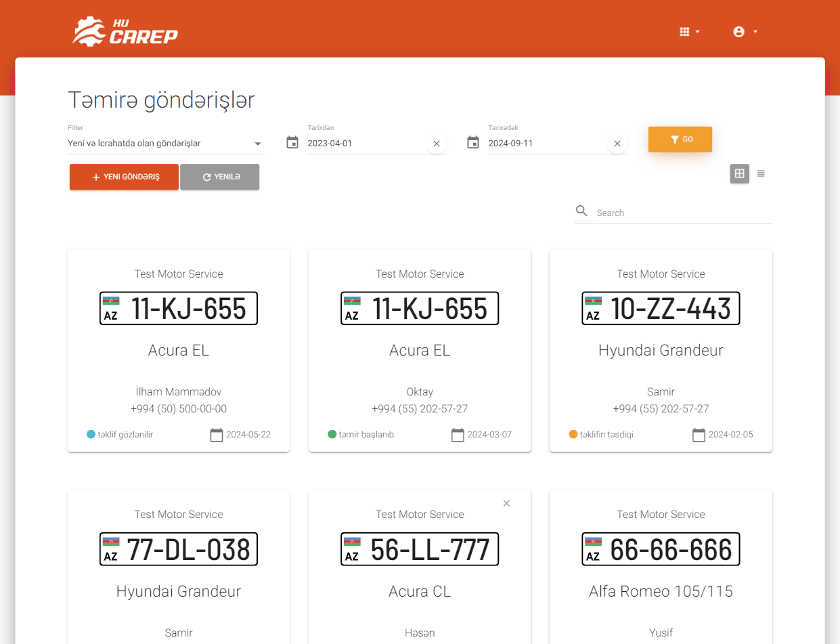The image size is (840, 644).
Task: Open the apps grid menu
Action: tap(689, 32)
